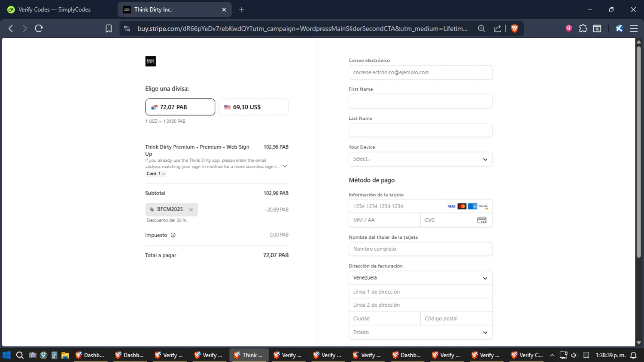This screenshot has width=644, height=362.
Task: Open File Explorer from the taskbar
Action: (x=65, y=355)
